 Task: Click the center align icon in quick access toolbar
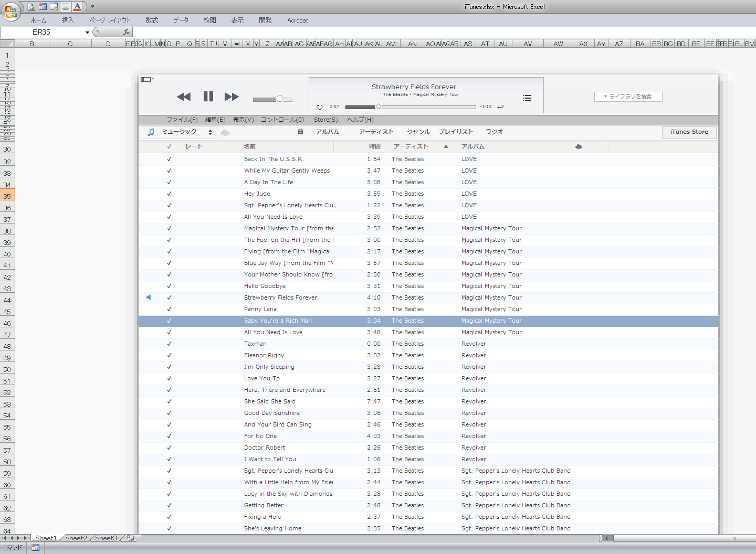tap(66, 7)
